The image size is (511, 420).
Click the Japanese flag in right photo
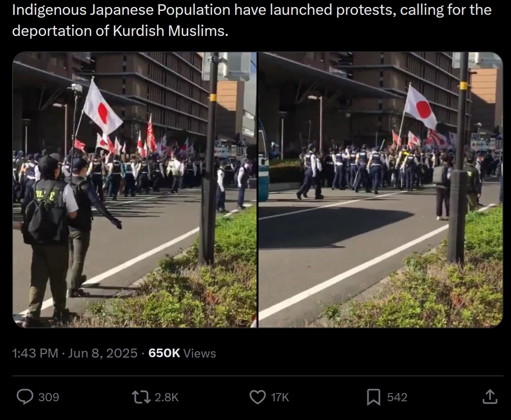click(x=421, y=107)
